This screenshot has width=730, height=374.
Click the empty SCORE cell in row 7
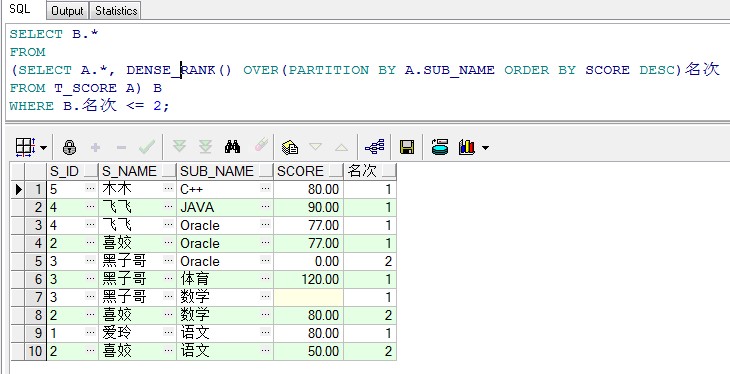click(x=309, y=297)
